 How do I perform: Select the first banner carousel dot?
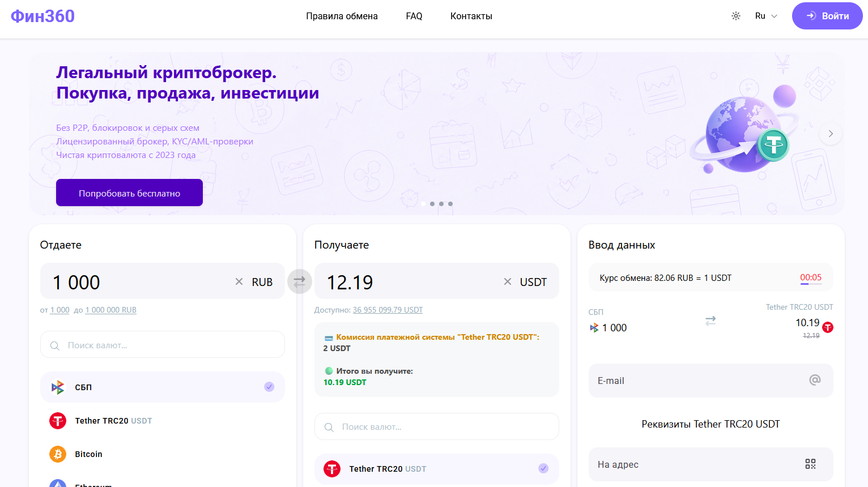(423, 204)
